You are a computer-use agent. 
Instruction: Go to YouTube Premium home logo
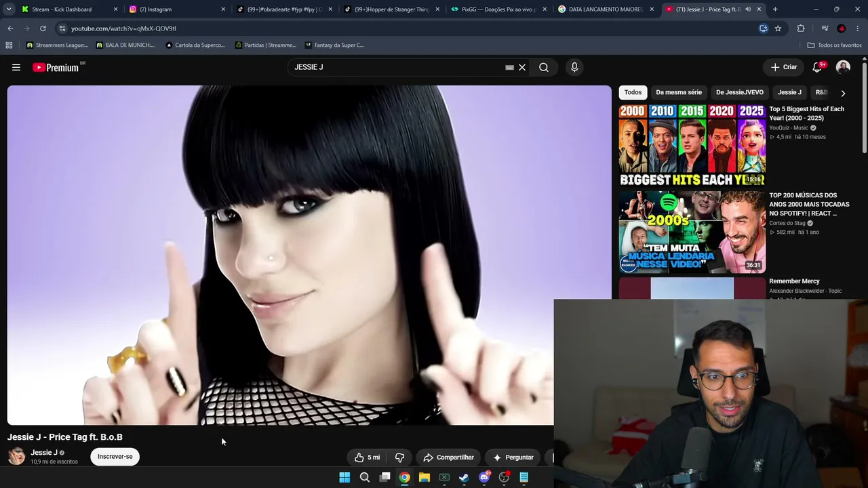tap(56, 67)
